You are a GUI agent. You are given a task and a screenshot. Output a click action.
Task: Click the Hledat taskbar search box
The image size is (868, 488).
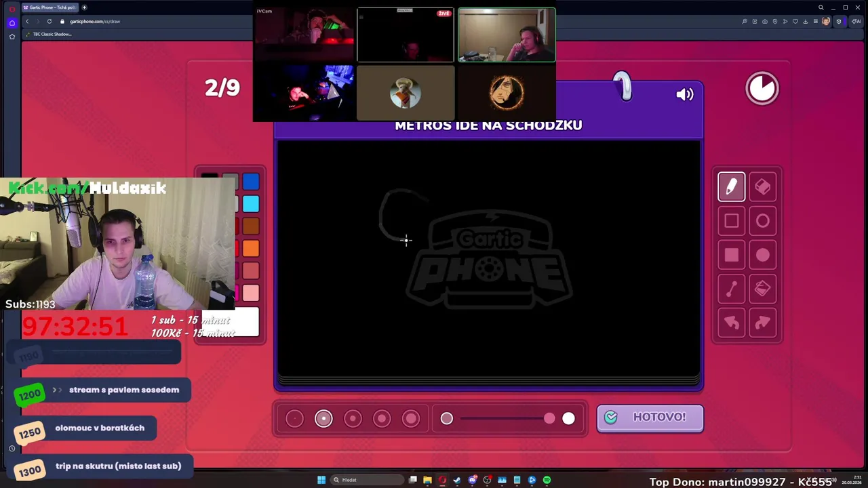pos(367,480)
